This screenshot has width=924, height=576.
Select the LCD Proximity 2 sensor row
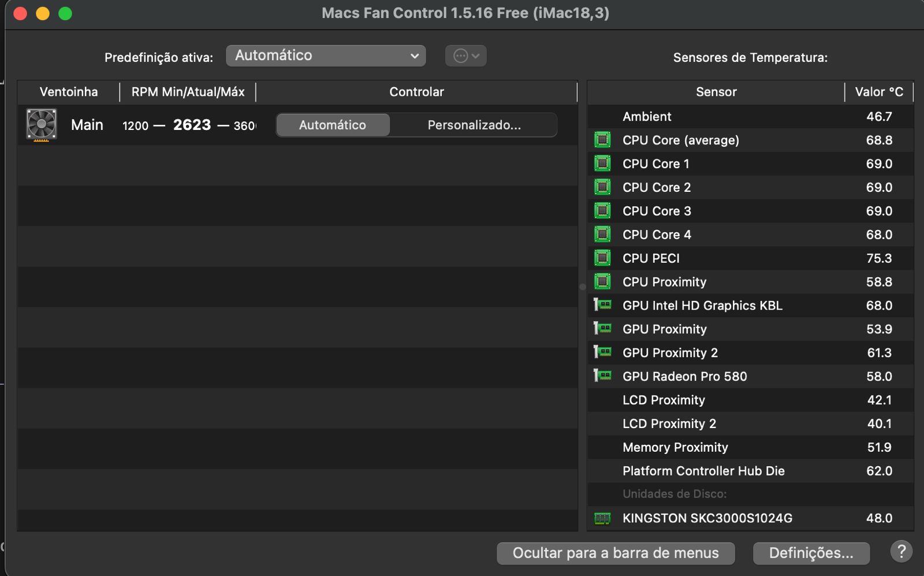[x=751, y=424]
